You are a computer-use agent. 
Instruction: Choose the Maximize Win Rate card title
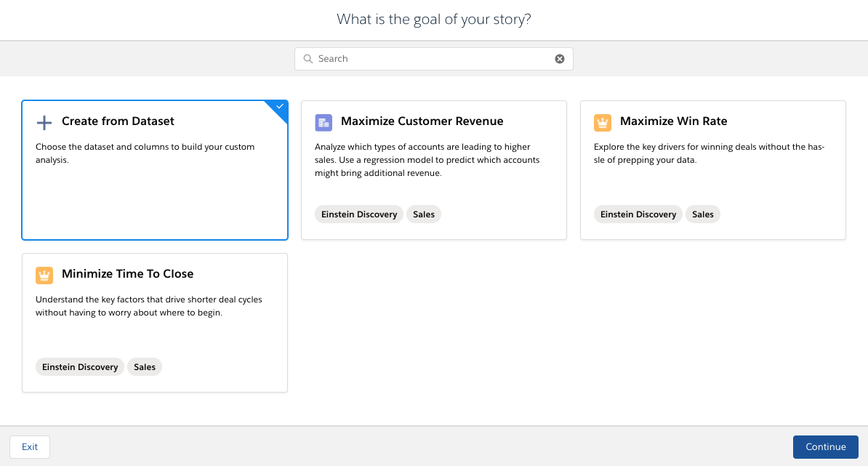point(673,121)
